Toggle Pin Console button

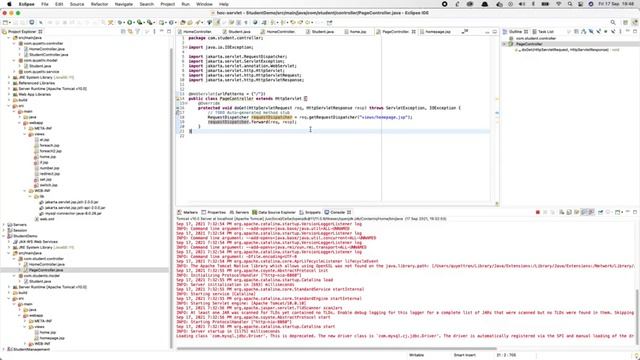click(x=600, y=212)
